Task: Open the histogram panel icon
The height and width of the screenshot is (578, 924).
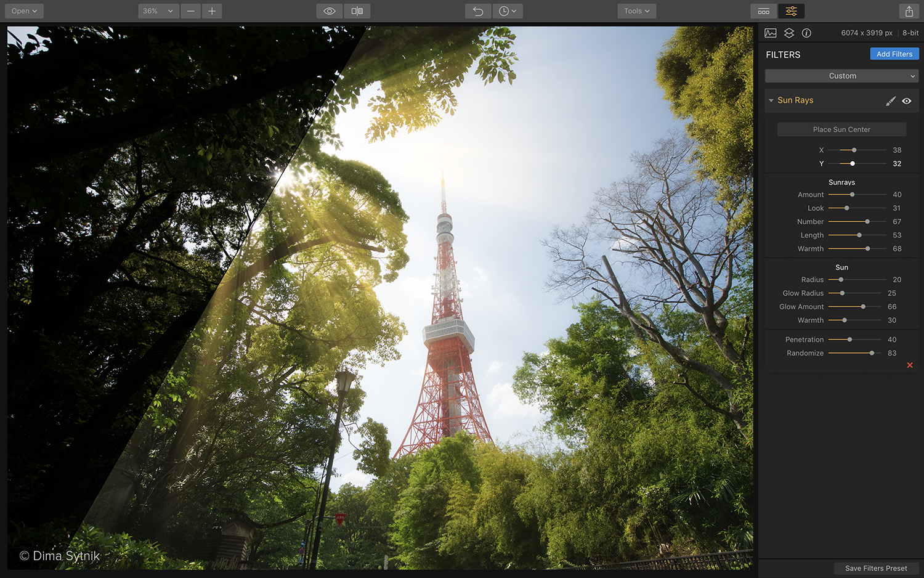Action: coord(771,33)
